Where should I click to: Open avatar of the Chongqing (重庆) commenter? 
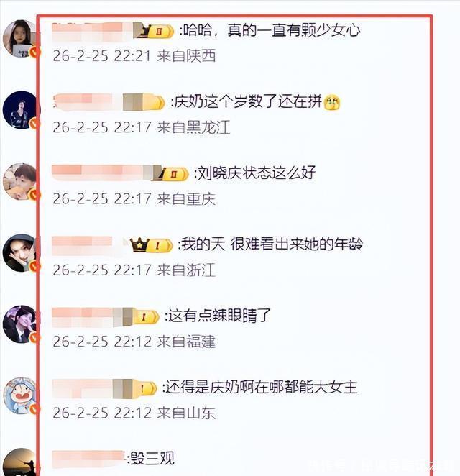click(21, 181)
